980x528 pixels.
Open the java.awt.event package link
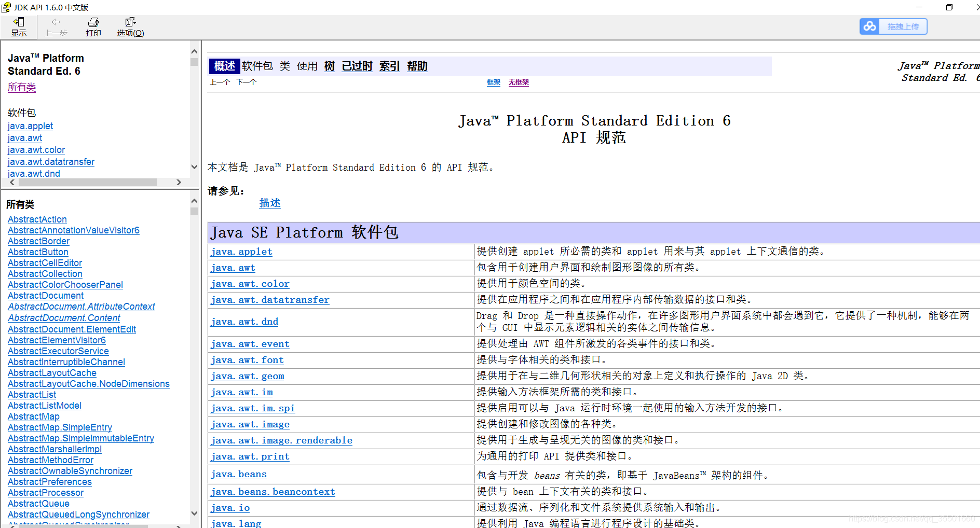tap(250, 344)
